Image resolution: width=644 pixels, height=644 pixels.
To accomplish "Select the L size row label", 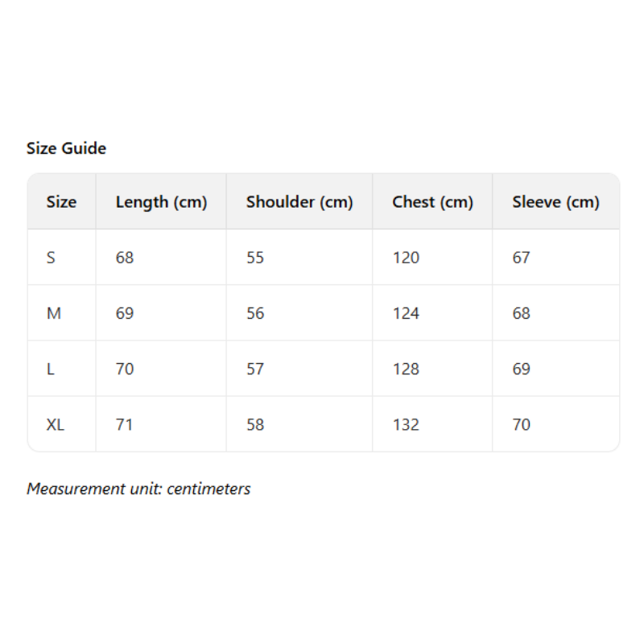I will point(51,369).
